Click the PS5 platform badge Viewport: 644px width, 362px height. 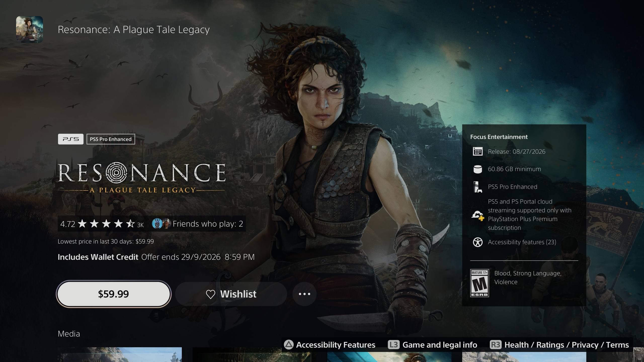pyautogui.click(x=71, y=139)
